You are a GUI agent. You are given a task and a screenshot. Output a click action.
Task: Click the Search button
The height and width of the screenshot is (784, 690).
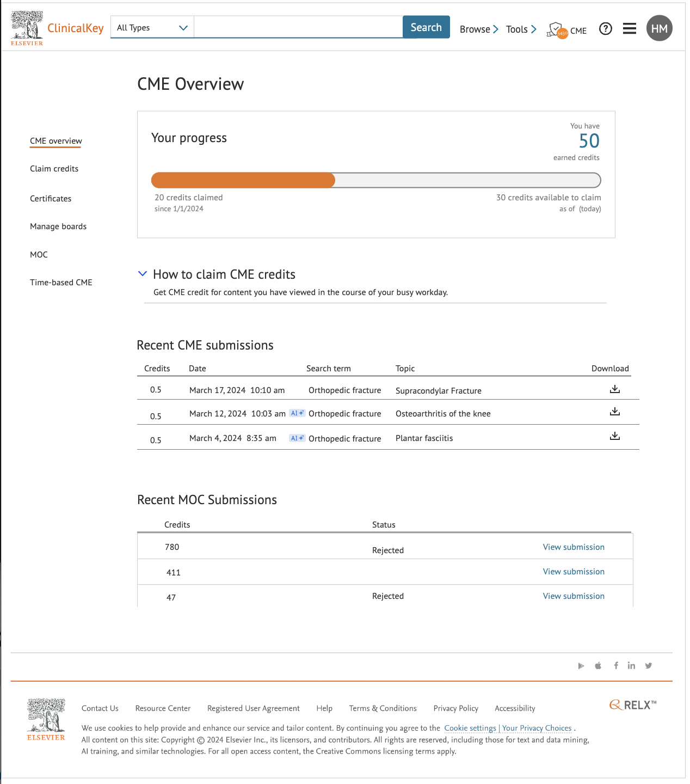click(x=426, y=27)
